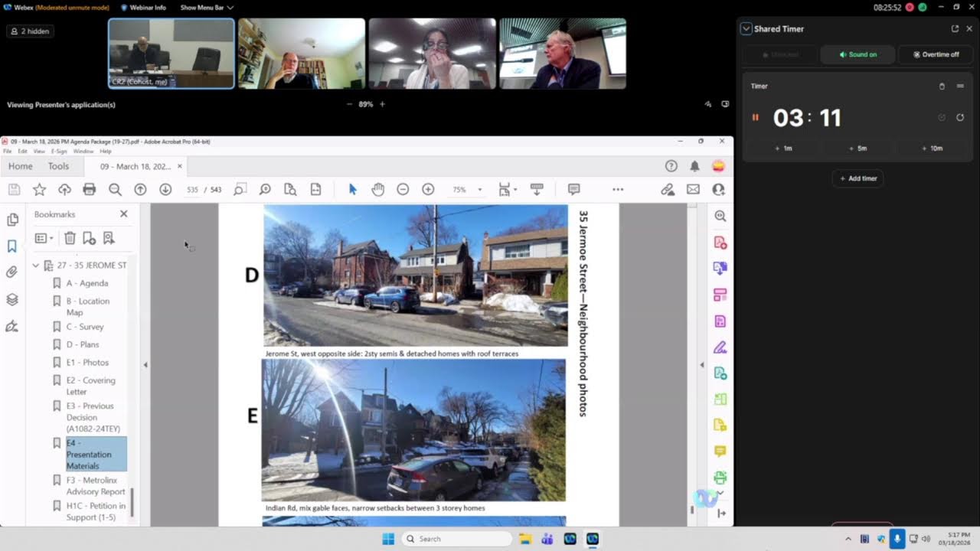Open the D - Plans bookmark
The width and height of the screenshot is (980, 551).
(x=82, y=344)
